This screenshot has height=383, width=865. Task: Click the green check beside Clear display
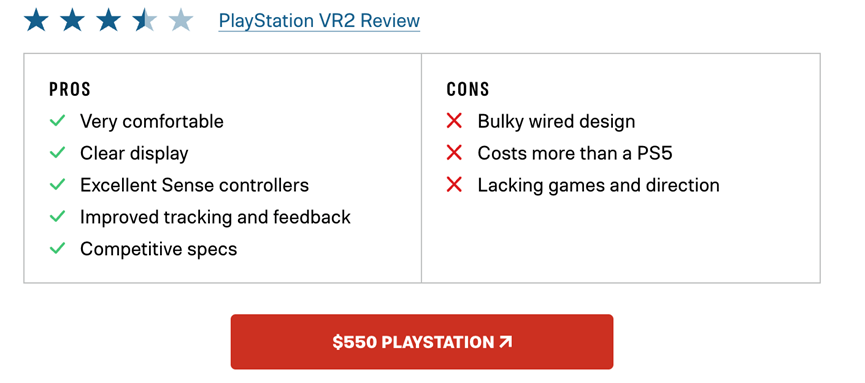(x=57, y=152)
